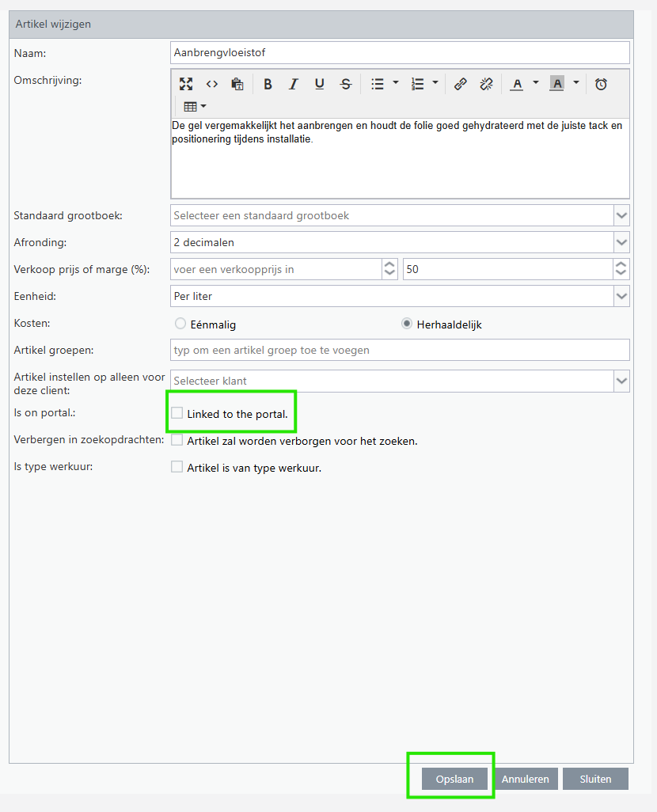Click the Naam input field
The height and width of the screenshot is (812, 657).
[400, 52]
